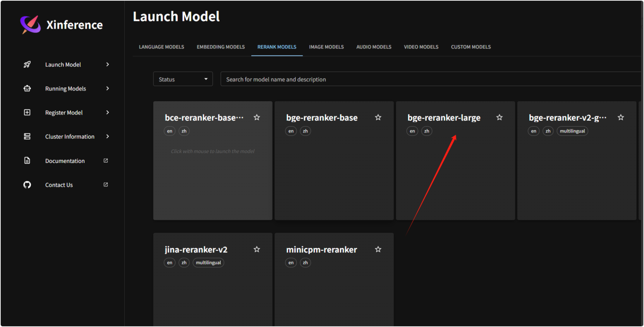Screen dimensions: 644x327
Task: Expand the Launch Model sidebar chevron
Action: point(108,64)
